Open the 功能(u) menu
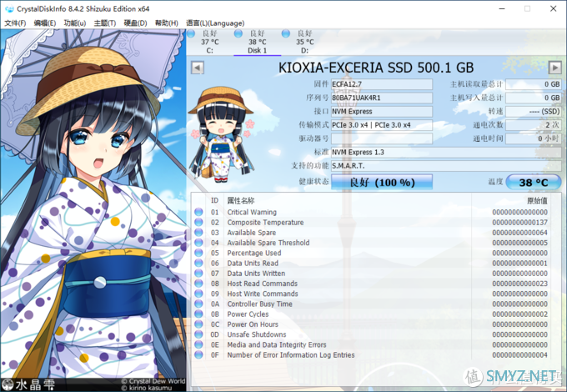 point(75,23)
